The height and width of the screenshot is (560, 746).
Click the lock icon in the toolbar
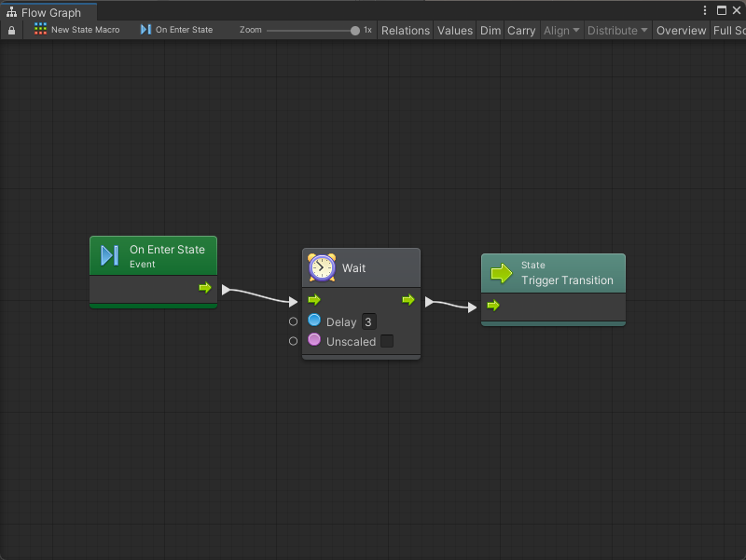pos(11,31)
